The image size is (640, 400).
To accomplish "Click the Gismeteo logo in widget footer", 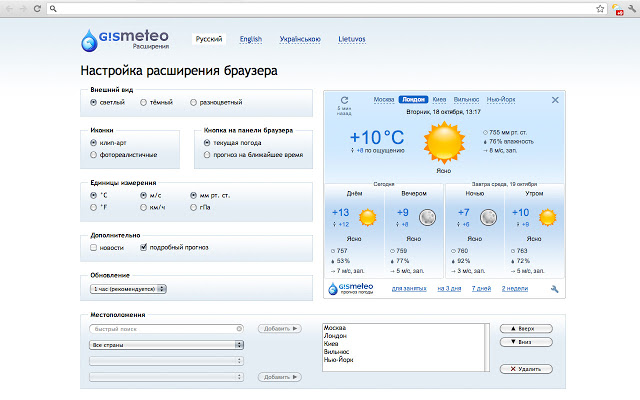I will [354, 289].
